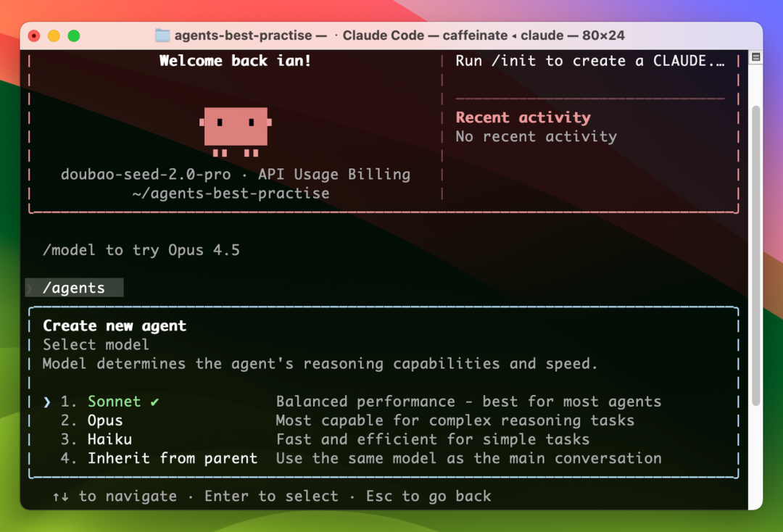This screenshot has width=783, height=532.
Task: Click the terminal's vertical scrollbar thumb
Action: click(755, 254)
